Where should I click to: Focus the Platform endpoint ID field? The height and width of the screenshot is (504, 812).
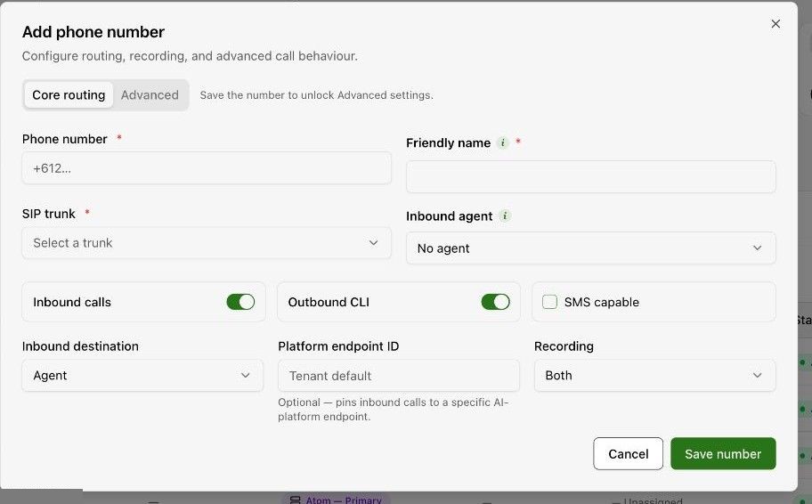point(398,376)
